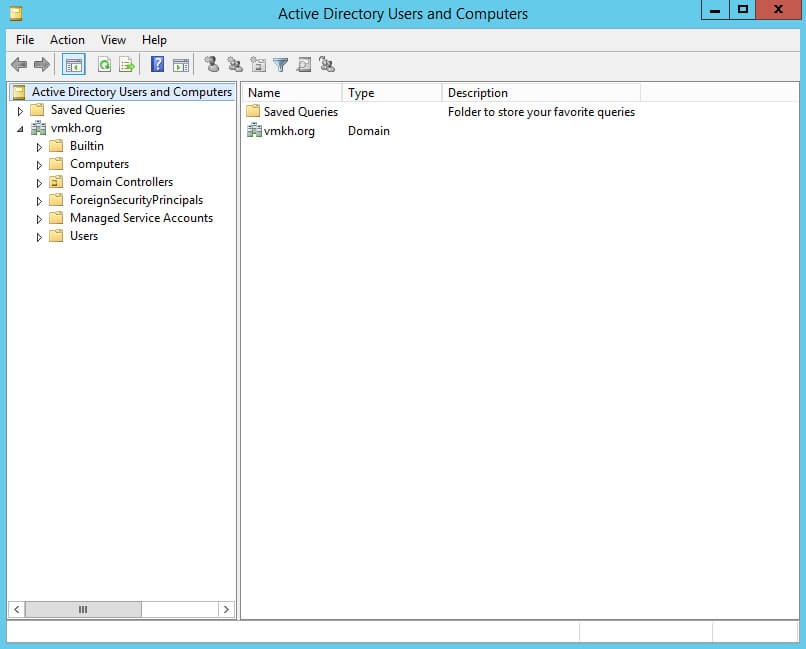Viewport: 806px width, 649px height.
Task: Click the Builtin folder icon
Action: (56, 146)
